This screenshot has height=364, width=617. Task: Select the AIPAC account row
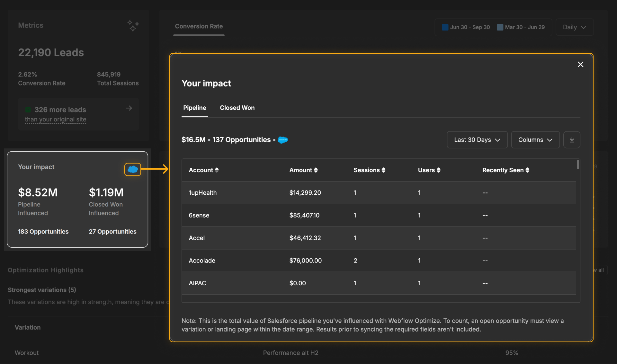(x=379, y=283)
